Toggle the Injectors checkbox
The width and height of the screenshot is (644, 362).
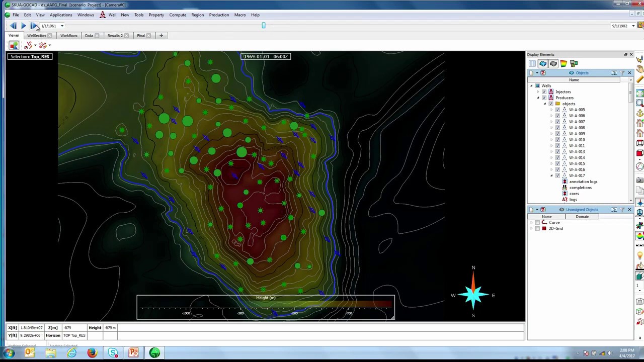(544, 92)
